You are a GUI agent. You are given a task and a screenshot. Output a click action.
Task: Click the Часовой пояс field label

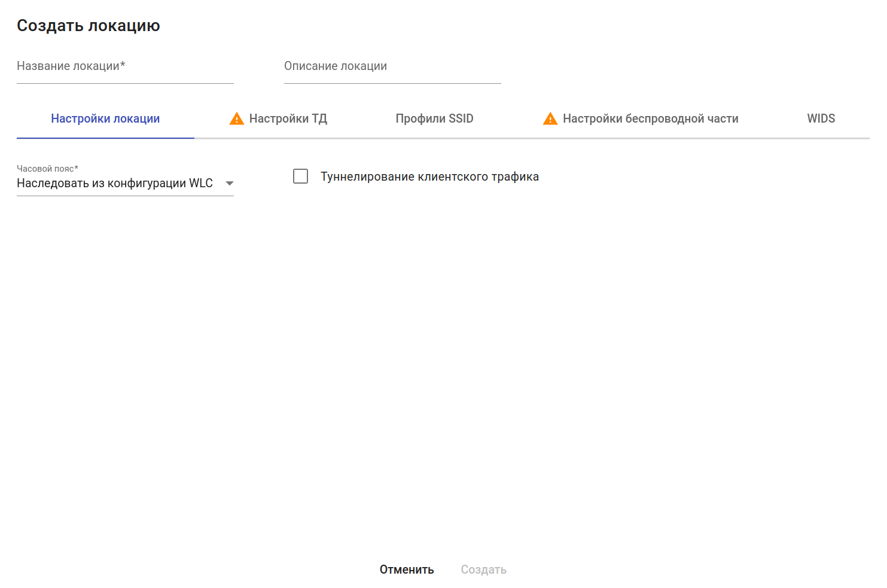click(x=47, y=169)
